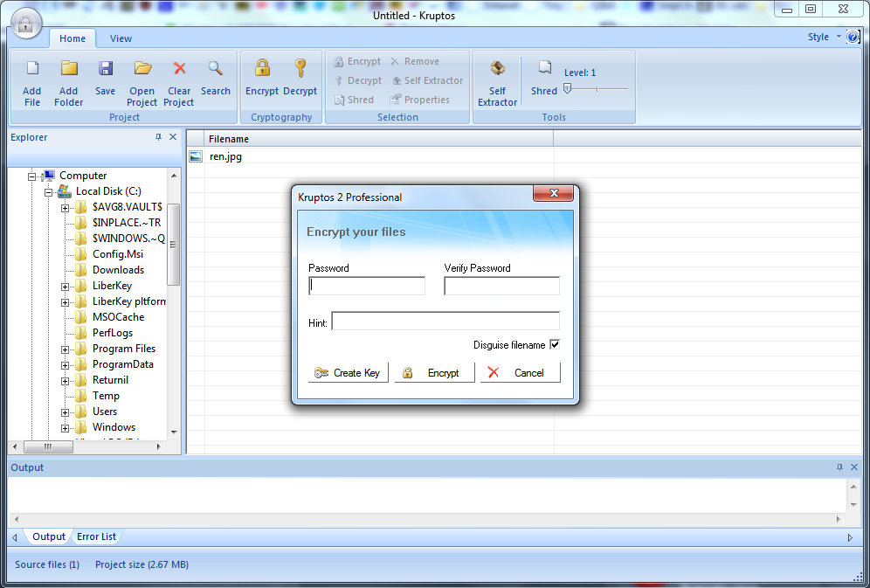Click the Hint text field

(445, 322)
